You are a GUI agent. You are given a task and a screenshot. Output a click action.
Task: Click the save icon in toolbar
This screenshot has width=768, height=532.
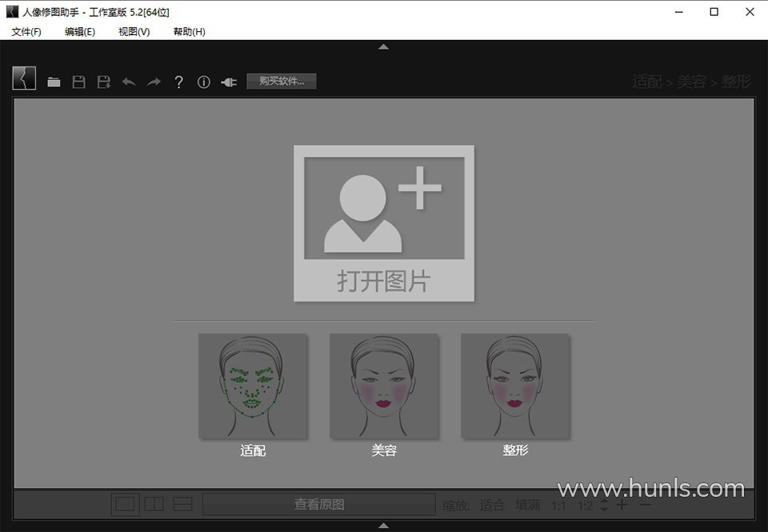tap(78, 82)
